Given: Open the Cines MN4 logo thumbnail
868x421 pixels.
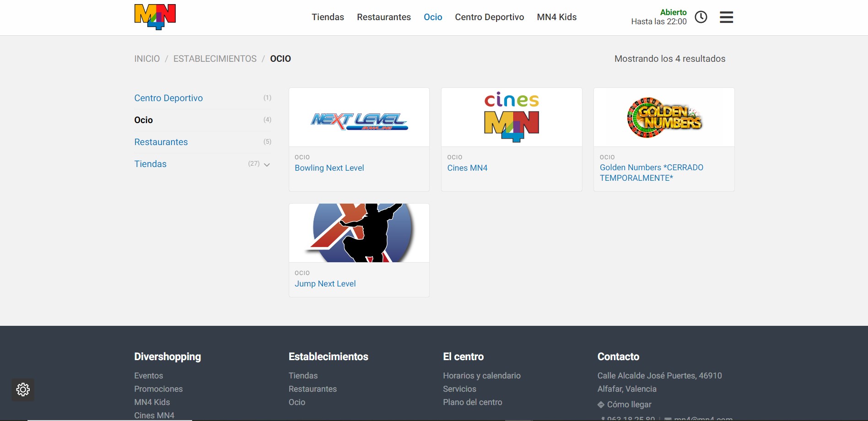Looking at the screenshot, I should click(x=512, y=117).
